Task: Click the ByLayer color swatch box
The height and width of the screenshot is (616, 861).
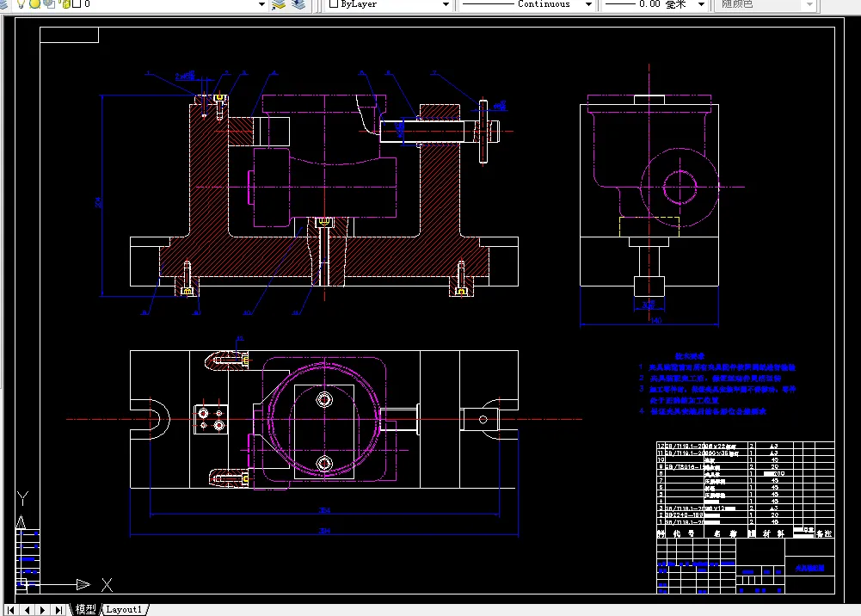Action: [334, 3]
